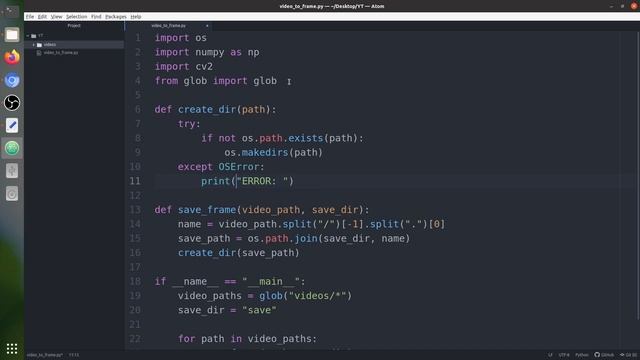Open OBS Studio from the dock
Screen dimensions: 640x360
[12, 102]
